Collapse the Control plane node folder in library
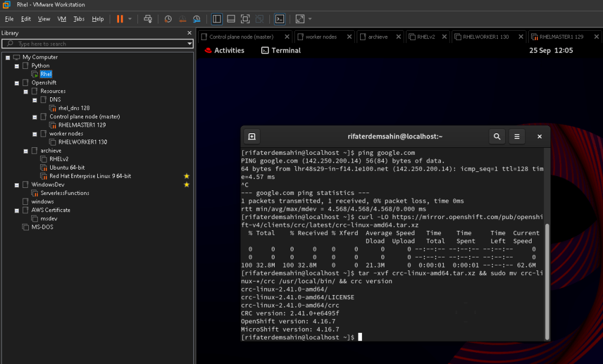603x364 pixels. click(35, 117)
